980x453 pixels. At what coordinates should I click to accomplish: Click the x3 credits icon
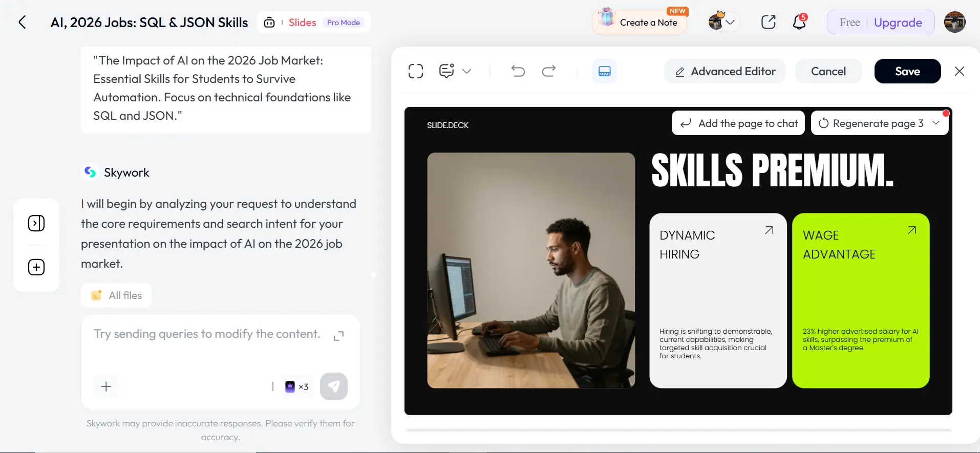(x=296, y=386)
